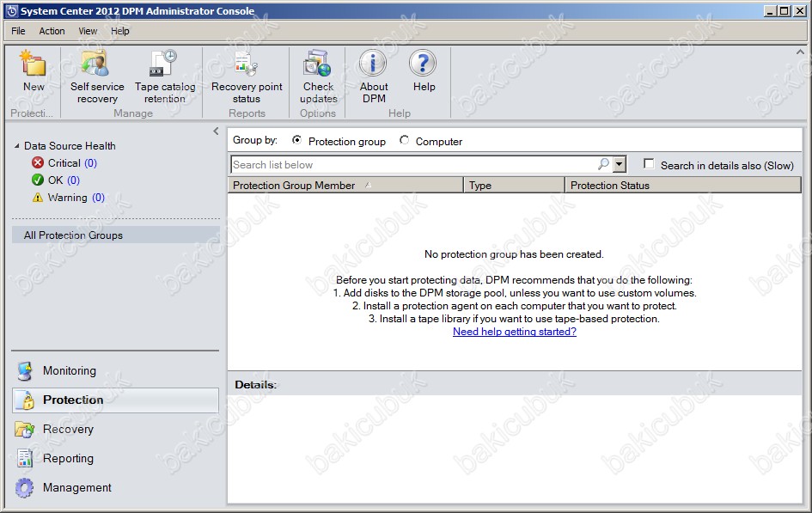Open the search box dropdown arrow
The width and height of the screenshot is (812, 513).
(x=620, y=165)
